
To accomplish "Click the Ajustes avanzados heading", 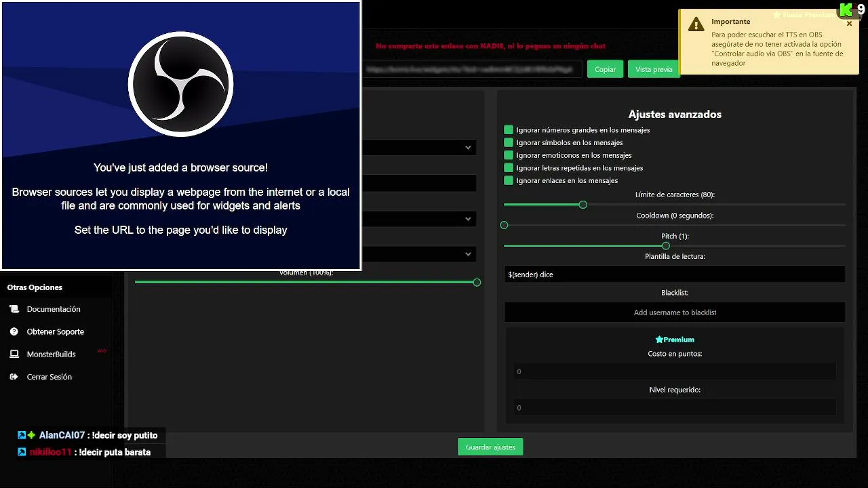I will click(675, 115).
